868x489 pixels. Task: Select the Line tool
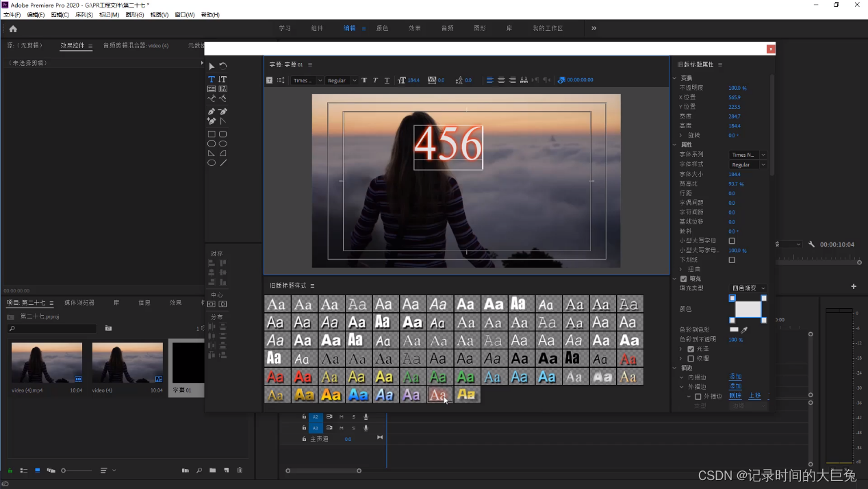(x=223, y=163)
